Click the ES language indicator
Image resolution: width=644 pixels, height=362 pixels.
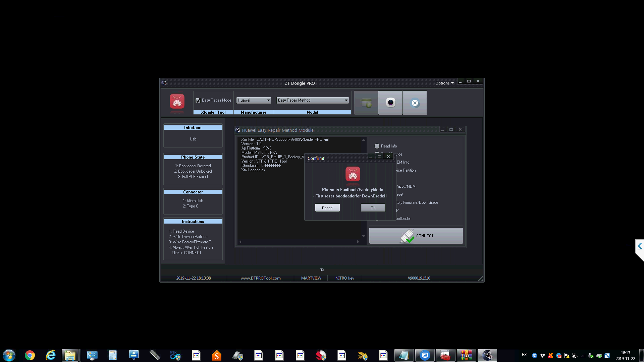tap(524, 355)
